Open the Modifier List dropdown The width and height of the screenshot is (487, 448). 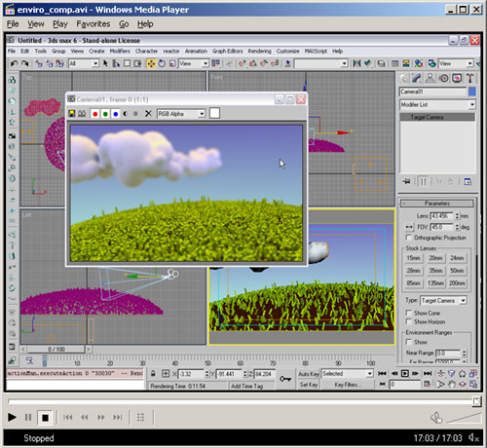(x=437, y=104)
